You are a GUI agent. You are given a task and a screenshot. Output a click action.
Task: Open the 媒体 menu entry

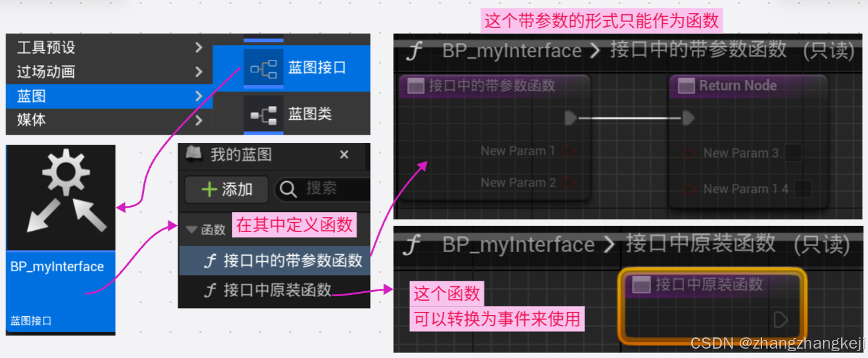point(110,120)
